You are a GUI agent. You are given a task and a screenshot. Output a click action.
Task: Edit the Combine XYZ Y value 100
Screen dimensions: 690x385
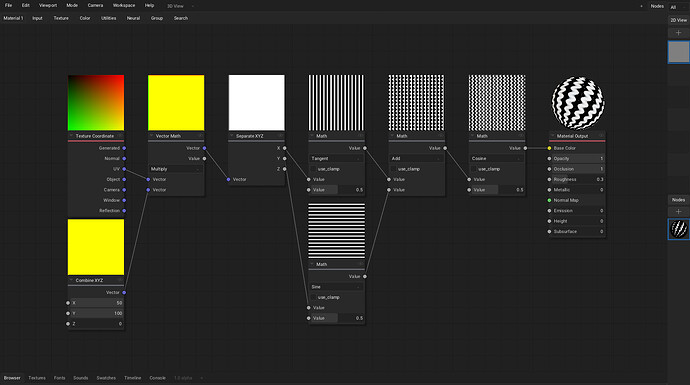(97, 313)
